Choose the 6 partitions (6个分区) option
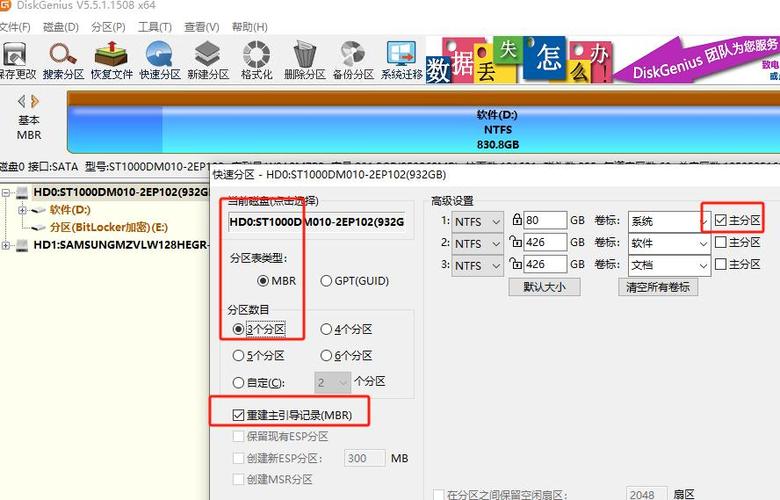This screenshot has height=500, width=780. pyautogui.click(x=346, y=356)
